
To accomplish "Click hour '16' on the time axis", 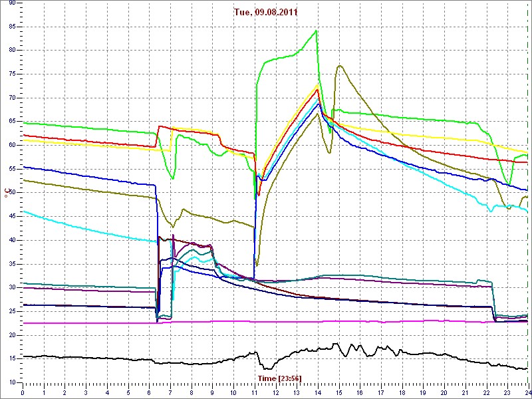I will (x=359, y=392).
